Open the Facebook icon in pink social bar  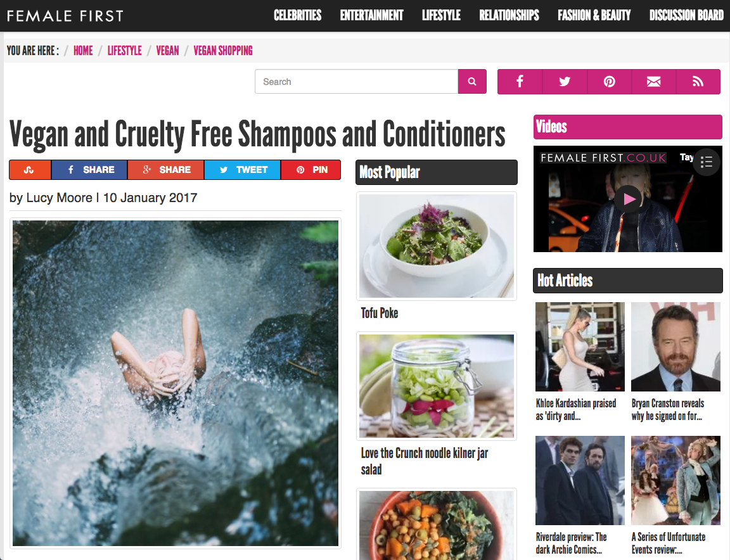tap(520, 82)
